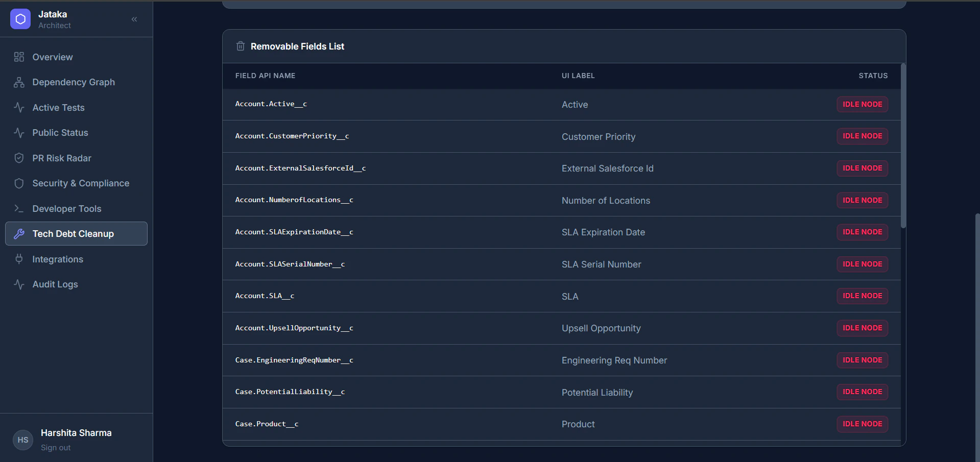This screenshot has width=980, height=462.
Task: Click the Developer Tools terminal icon
Action: (x=19, y=208)
